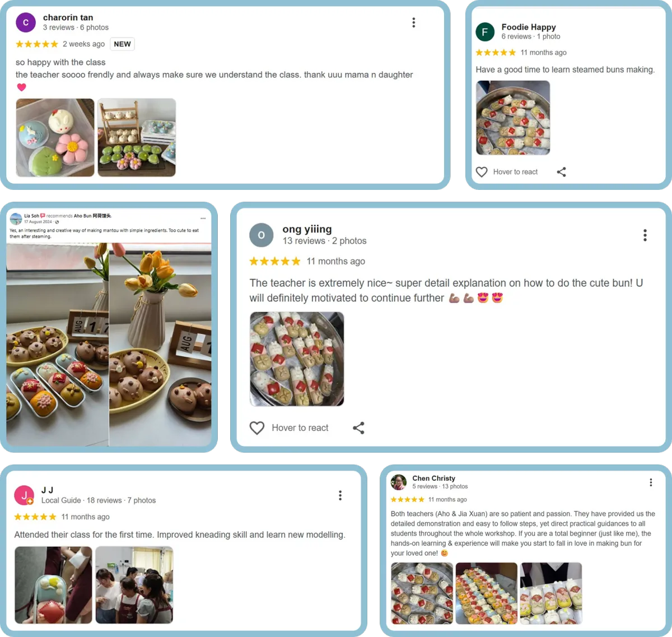Click charorin tan's purple profile avatar
This screenshot has height=637, width=672.
tap(26, 22)
